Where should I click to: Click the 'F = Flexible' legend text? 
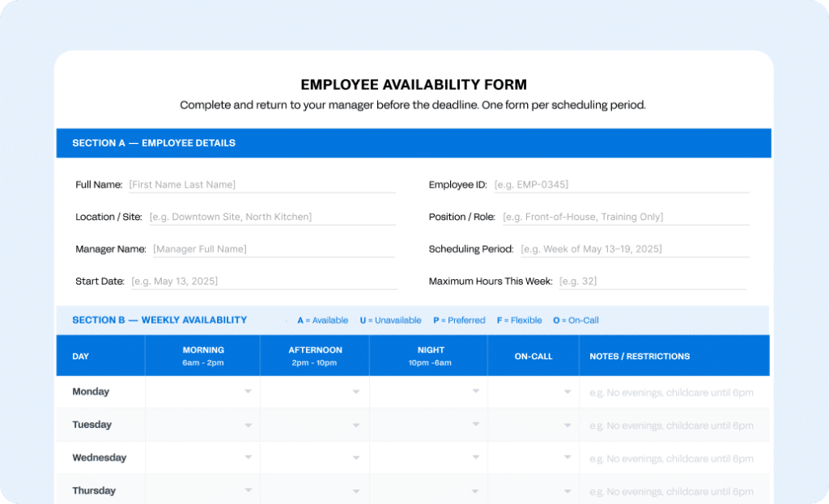[519, 320]
